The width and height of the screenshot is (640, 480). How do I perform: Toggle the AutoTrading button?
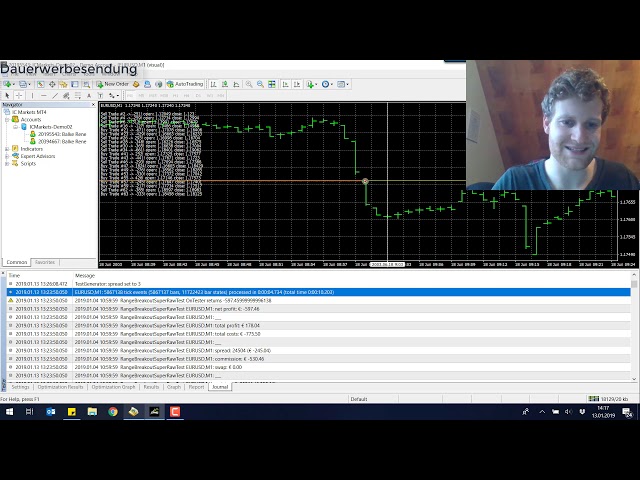[185, 85]
